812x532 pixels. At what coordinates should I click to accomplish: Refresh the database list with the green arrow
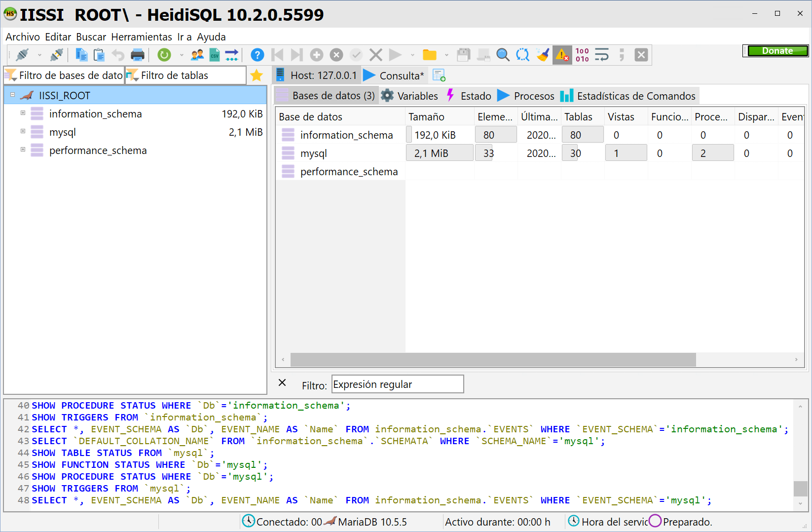pos(164,55)
